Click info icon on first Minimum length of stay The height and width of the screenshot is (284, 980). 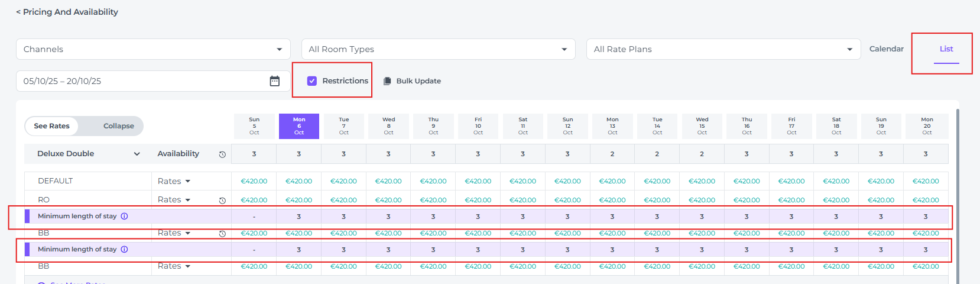coord(124,217)
